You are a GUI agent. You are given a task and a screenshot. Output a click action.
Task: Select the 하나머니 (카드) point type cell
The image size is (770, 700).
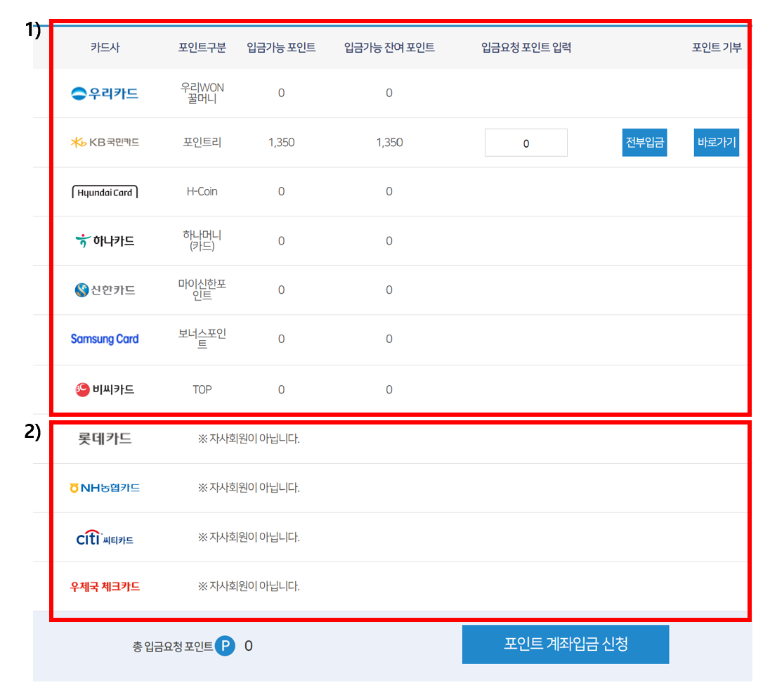coord(202,240)
